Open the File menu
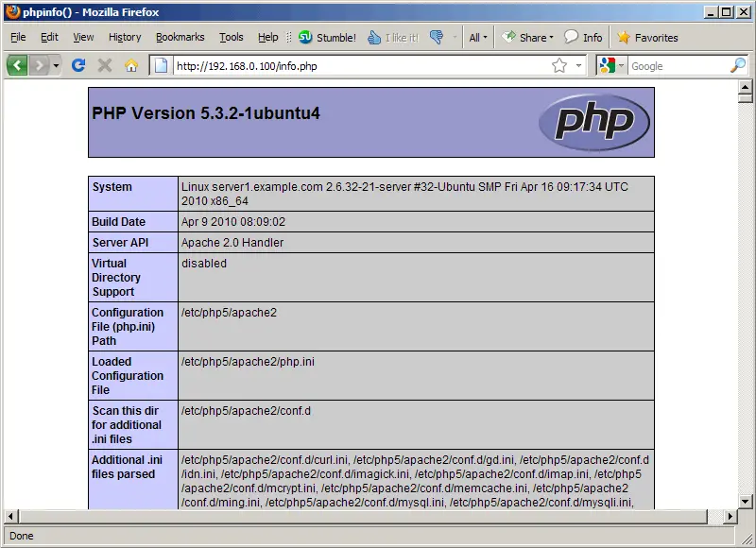756x548 pixels. click(x=18, y=37)
